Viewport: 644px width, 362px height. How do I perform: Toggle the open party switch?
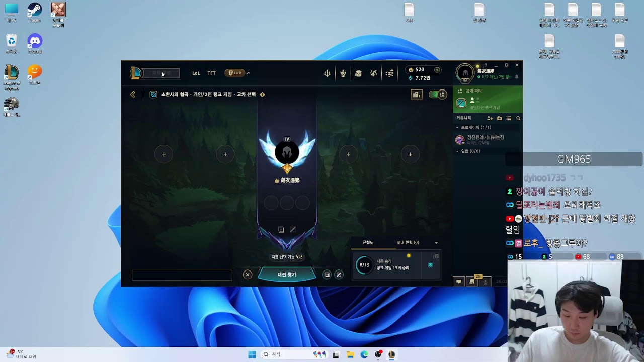tap(438, 94)
